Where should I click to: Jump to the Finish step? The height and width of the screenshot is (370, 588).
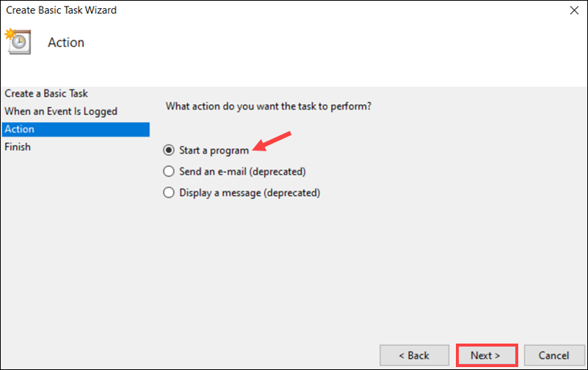18,147
